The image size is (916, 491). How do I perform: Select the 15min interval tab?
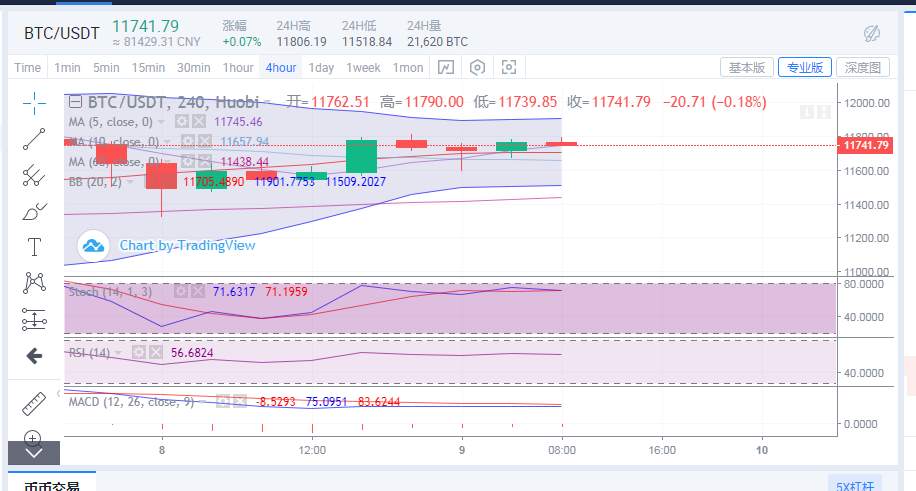point(148,68)
